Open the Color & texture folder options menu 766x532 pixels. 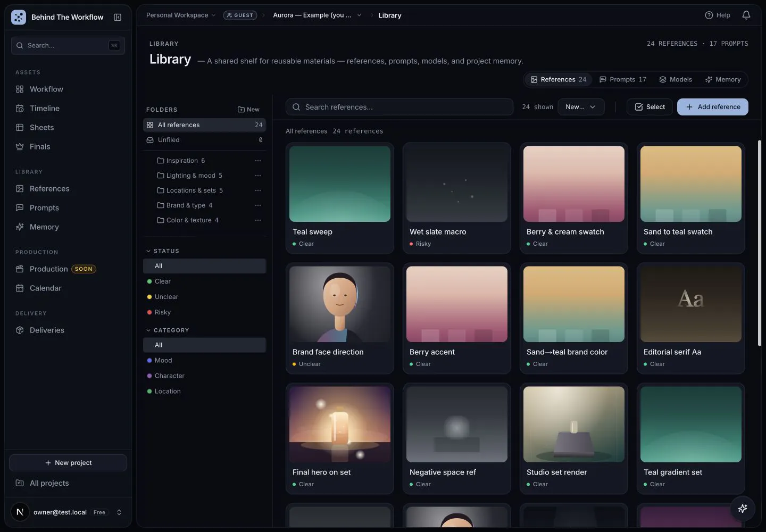[258, 220]
